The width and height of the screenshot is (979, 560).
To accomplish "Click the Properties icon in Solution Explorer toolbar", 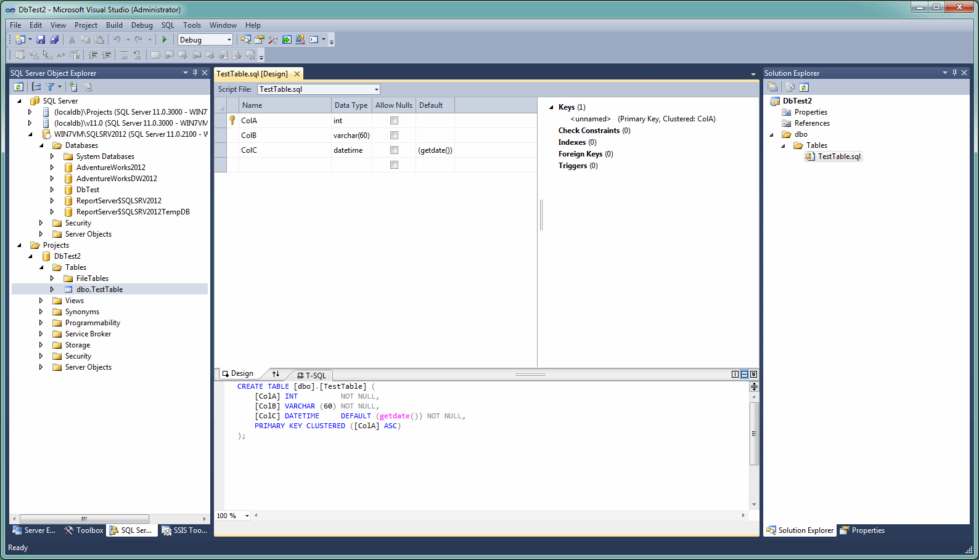I will [772, 87].
